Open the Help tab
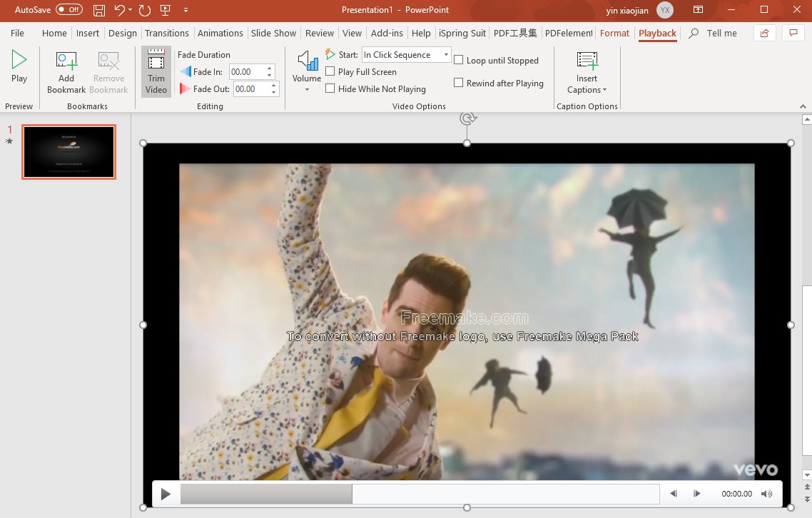 click(421, 33)
